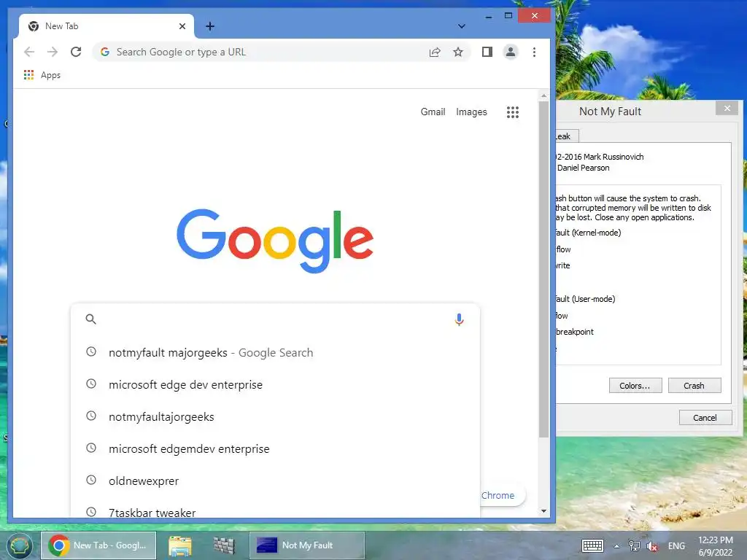Image resolution: width=747 pixels, height=560 pixels.
Task: Click the voice search microphone
Action: pyautogui.click(x=459, y=319)
